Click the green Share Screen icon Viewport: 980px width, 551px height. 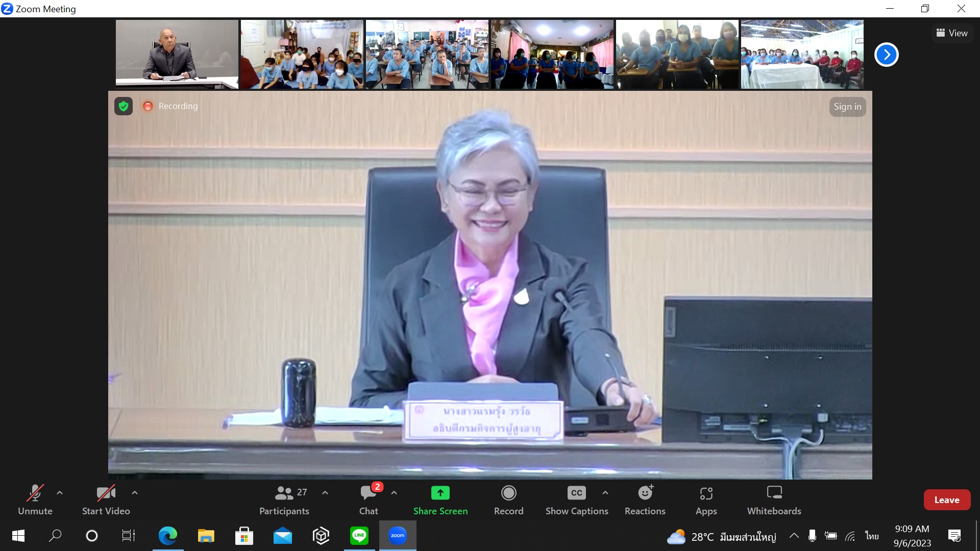coord(440,493)
